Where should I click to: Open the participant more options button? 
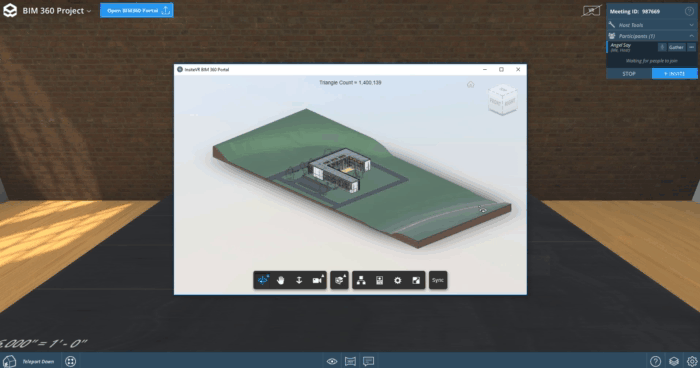692,47
